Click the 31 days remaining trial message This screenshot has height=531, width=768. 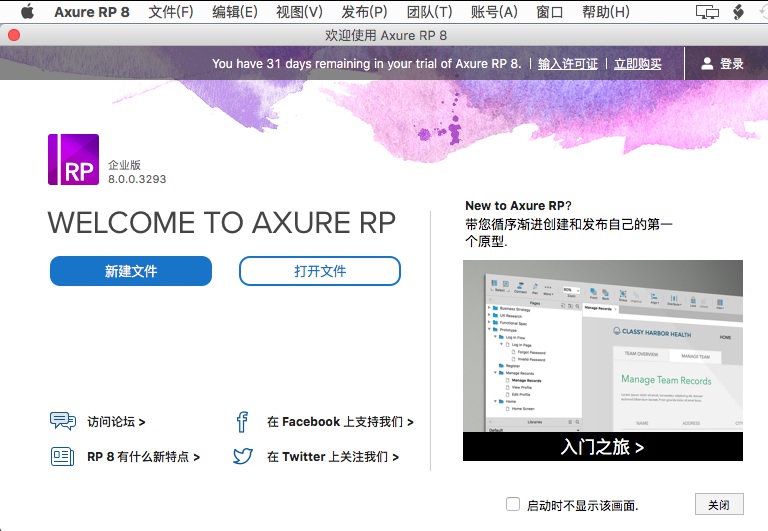[x=366, y=64]
